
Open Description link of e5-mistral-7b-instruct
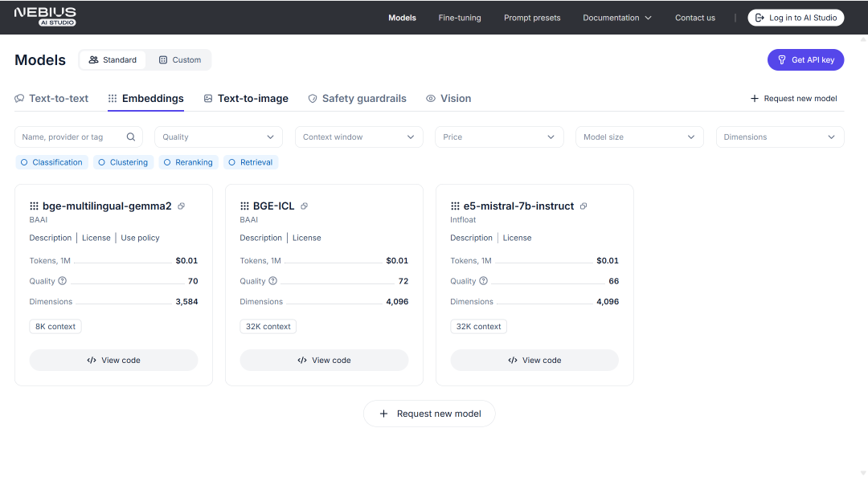(471, 238)
